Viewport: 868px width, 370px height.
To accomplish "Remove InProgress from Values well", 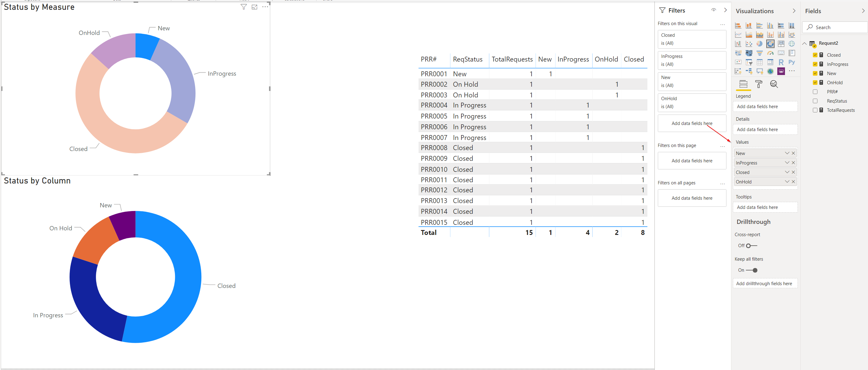I will pyautogui.click(x=794, y=162).
